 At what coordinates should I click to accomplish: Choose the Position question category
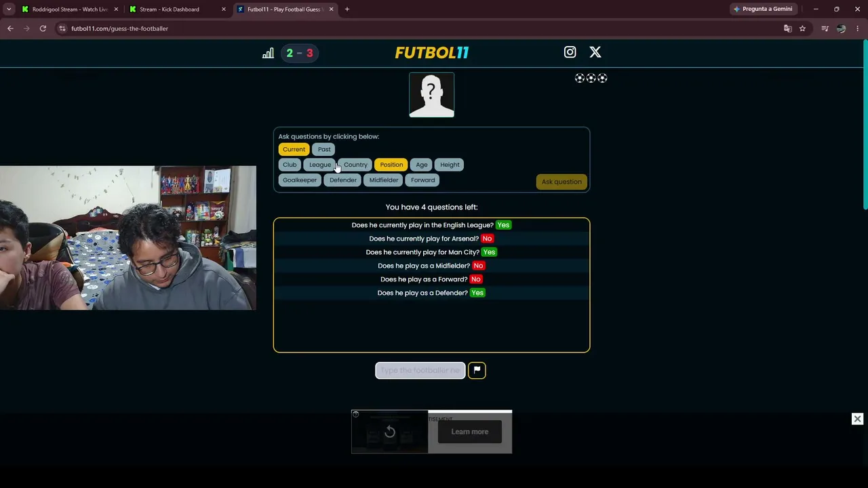click(x=391, y=165)
